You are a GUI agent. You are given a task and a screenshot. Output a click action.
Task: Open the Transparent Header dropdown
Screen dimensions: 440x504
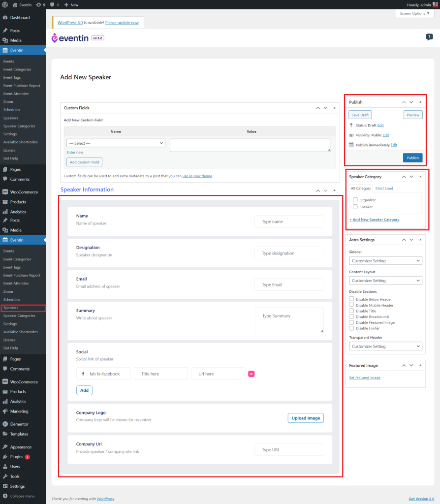tap(385, 346)
